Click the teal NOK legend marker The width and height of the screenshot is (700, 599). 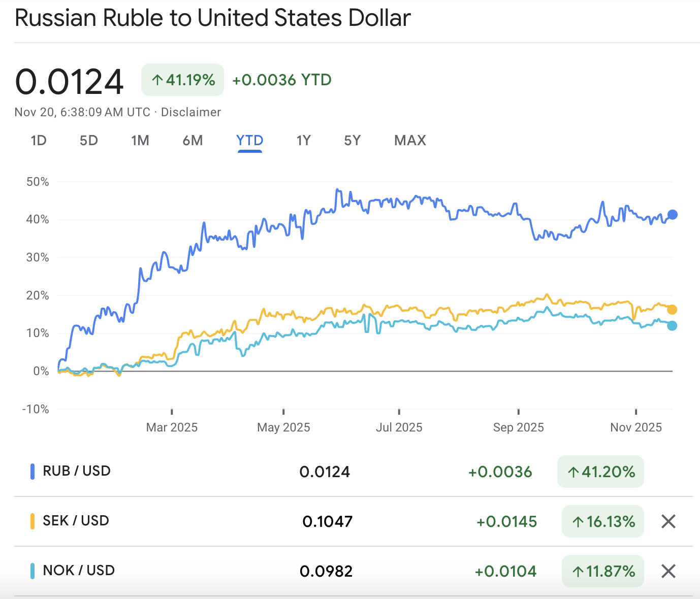(x=33, y=570)
